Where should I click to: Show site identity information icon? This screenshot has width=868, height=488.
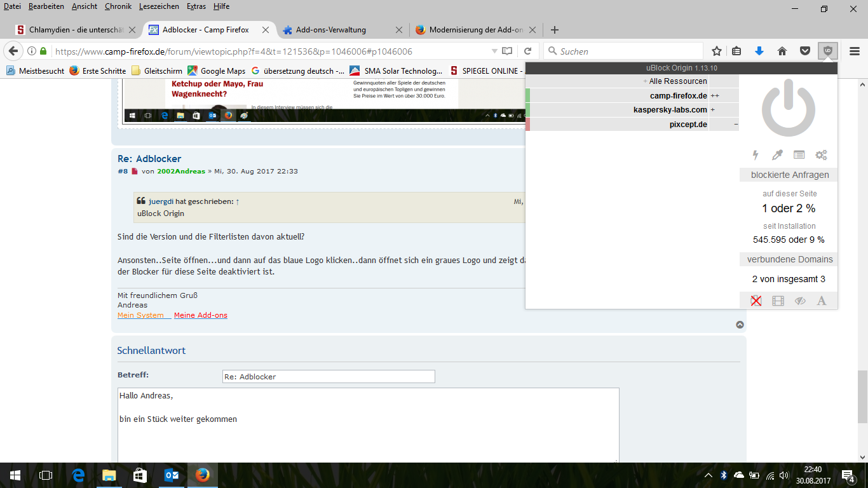(x=32, y=51)
